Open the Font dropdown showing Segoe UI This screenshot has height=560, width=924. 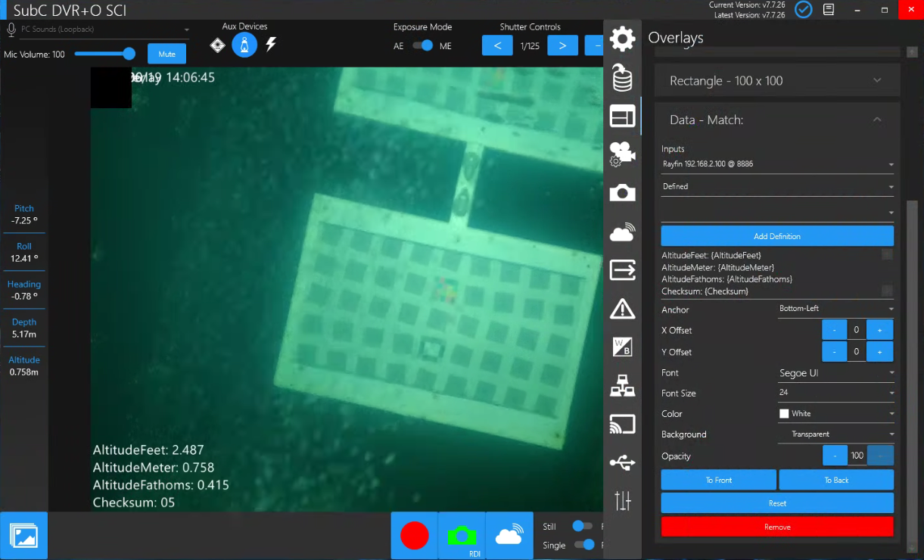pyautogui.click(x=835, y=373)
